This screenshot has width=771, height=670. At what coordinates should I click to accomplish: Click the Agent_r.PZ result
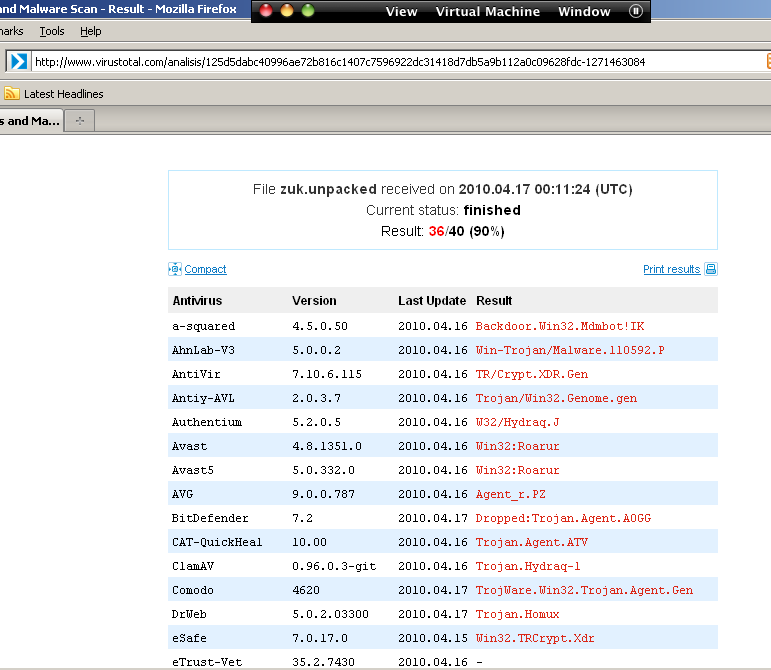click(x=510, y=494)
